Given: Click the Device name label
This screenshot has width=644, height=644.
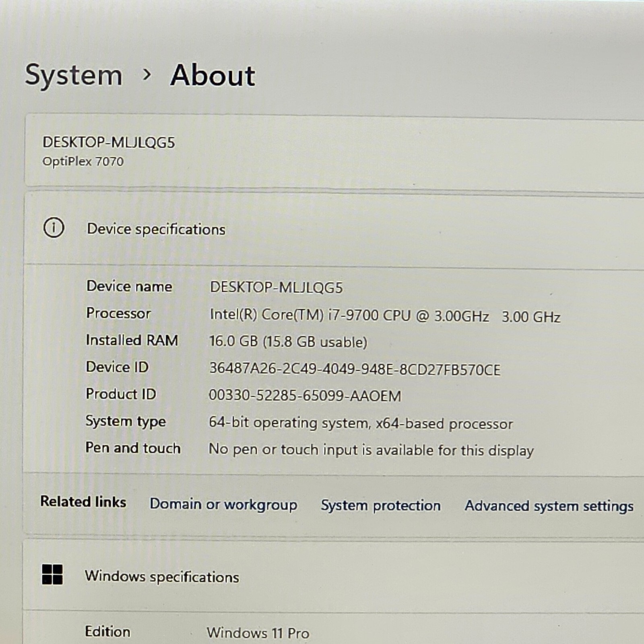Looking at the screenshot, I should coord(129,286).
